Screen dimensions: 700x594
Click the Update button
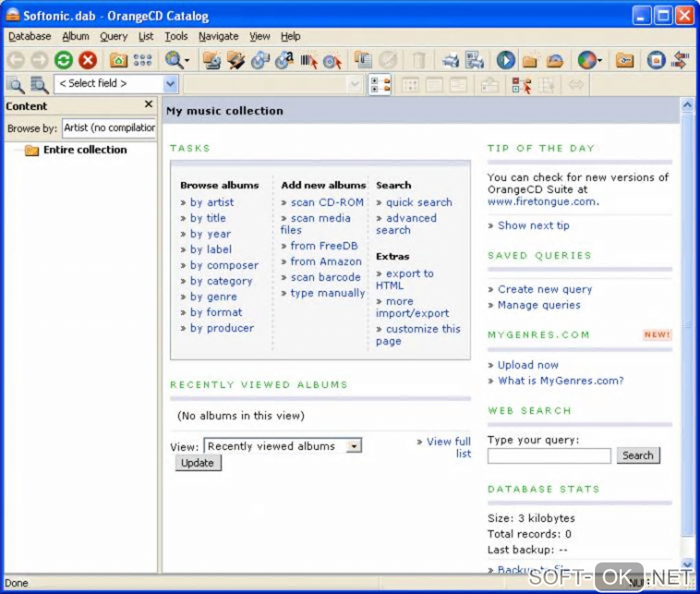(x=198, y=463)
